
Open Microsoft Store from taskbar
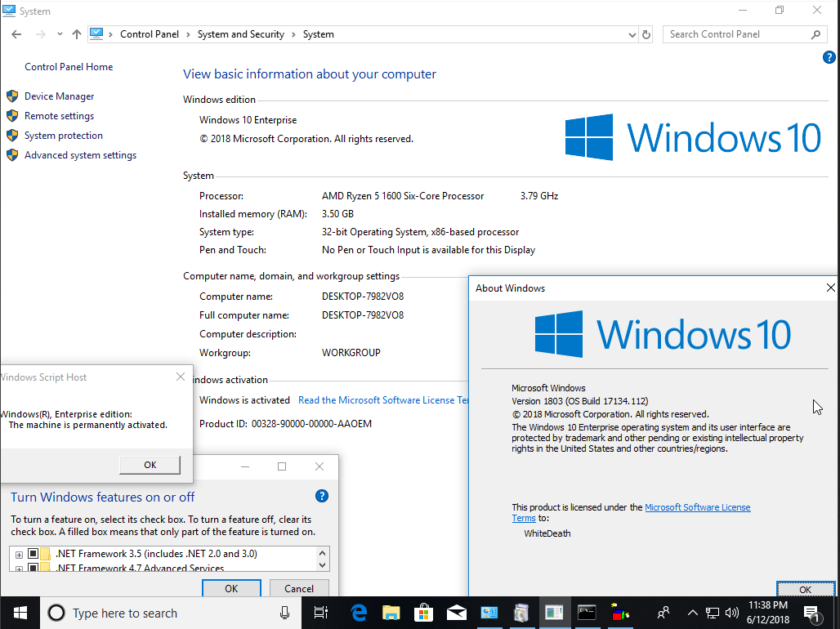424,613
